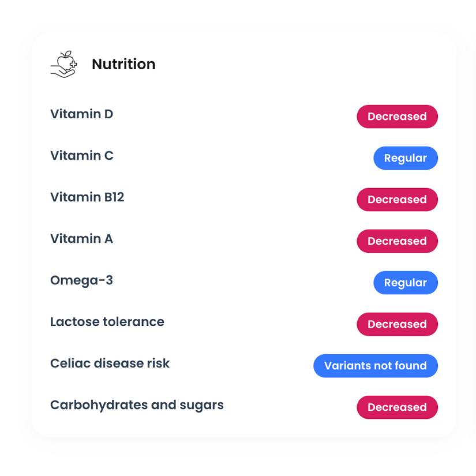Open the Omega-3 nutrition entry
The height and width of the screenshot is (476, 476).
tap(83, 280)
